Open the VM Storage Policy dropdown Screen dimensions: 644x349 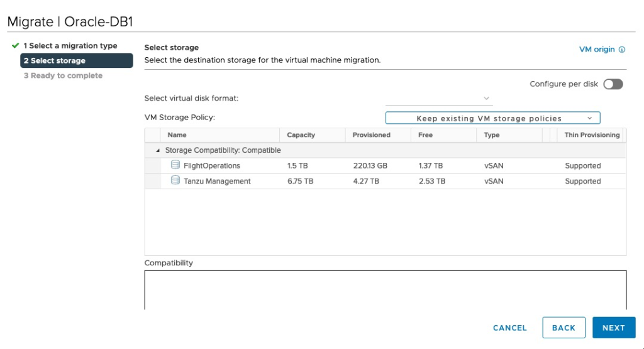tap(492, 118)
